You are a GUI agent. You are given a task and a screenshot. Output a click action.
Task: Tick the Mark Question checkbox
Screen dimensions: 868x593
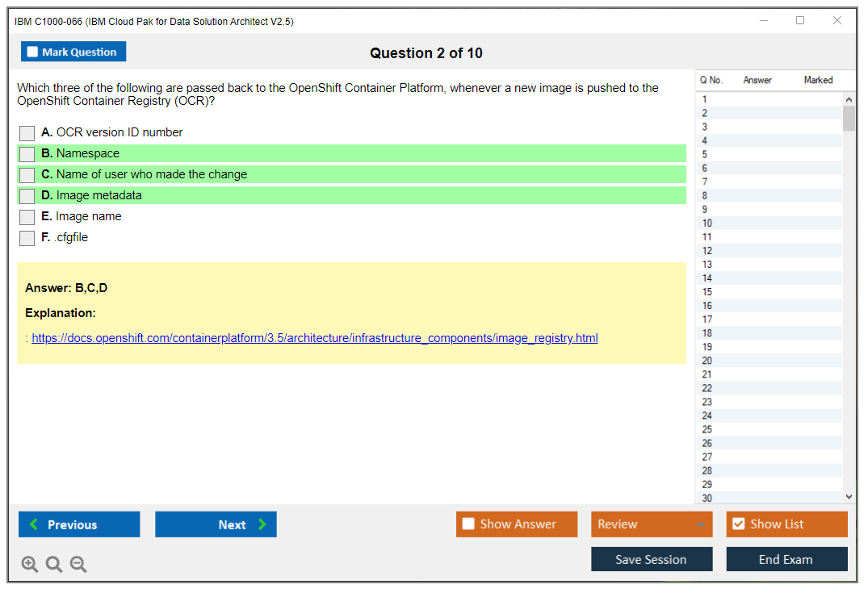point(33,52)
